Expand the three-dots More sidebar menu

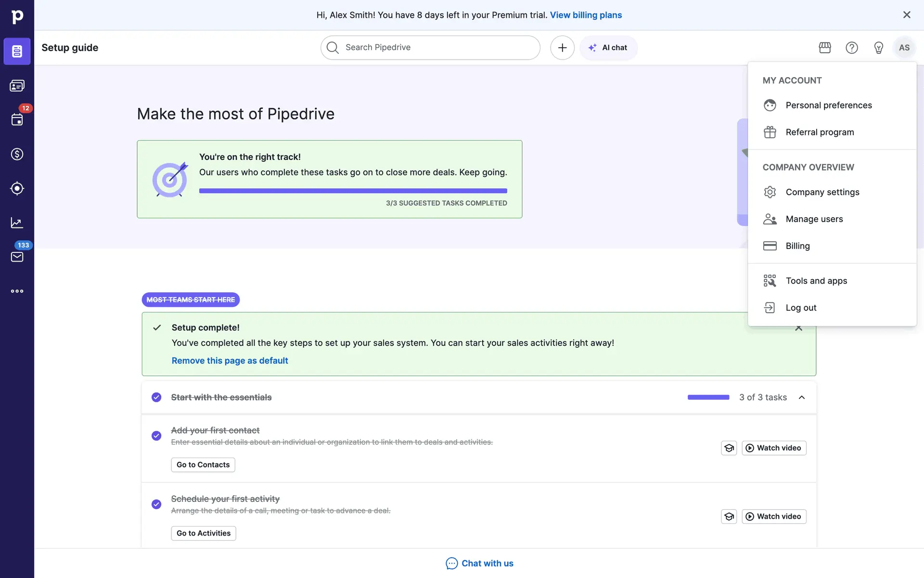(x=17, y=291)
